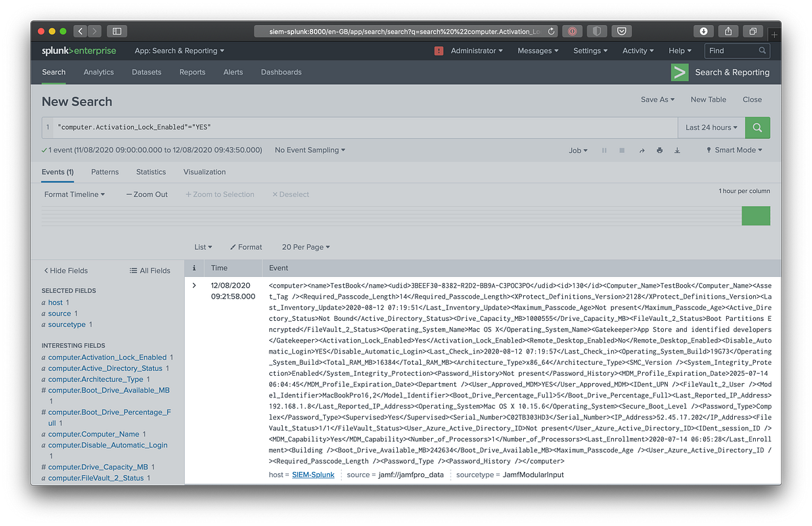This screenshot has width=812, height=526.
Task: Click the New Table button
Action: (x=708, y=100)
